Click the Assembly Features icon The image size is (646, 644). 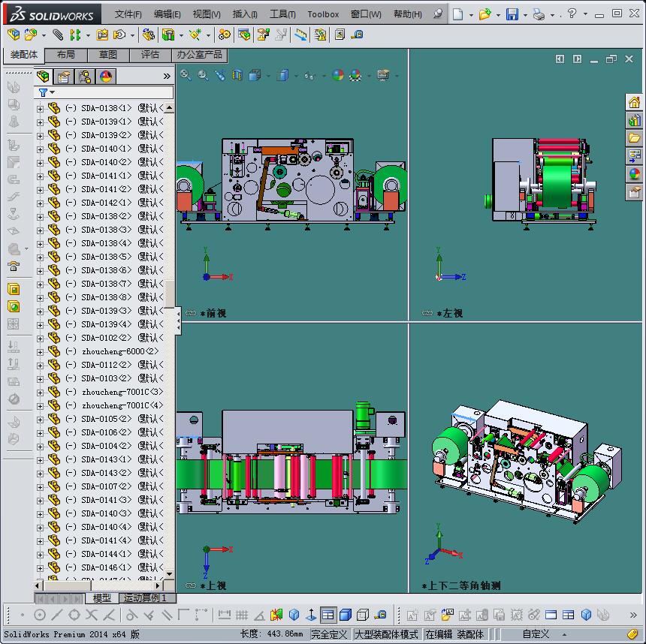tap(168, 35)
